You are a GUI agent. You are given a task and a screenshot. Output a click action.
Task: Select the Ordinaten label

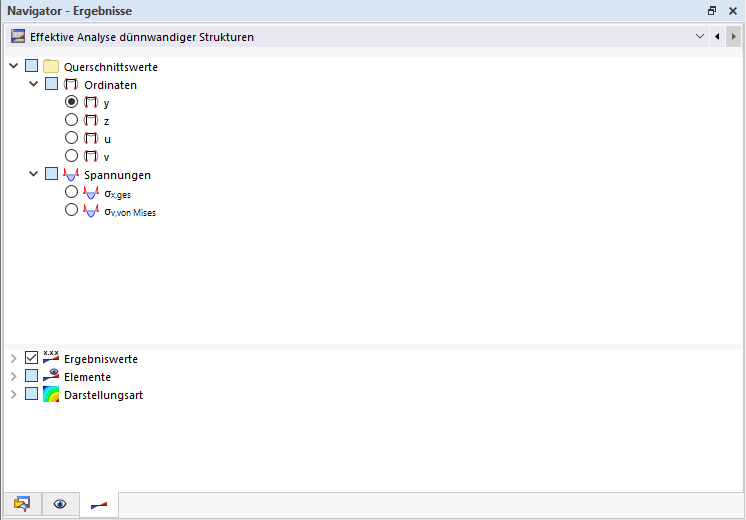tap(110, 85)
